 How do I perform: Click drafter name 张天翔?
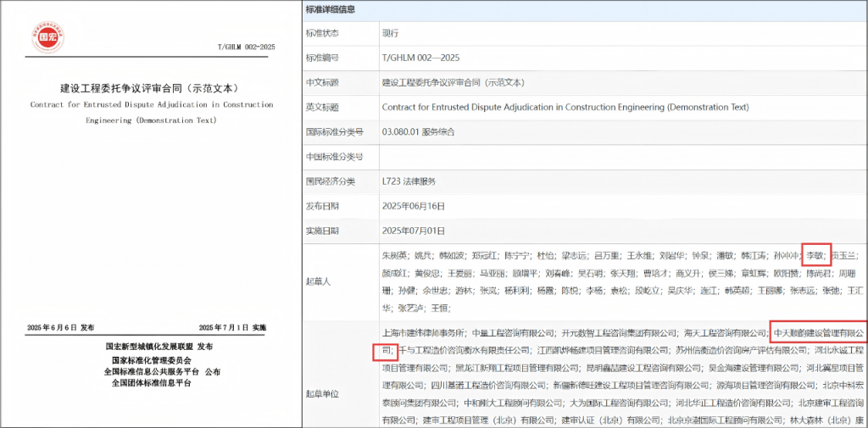point(622,273)
